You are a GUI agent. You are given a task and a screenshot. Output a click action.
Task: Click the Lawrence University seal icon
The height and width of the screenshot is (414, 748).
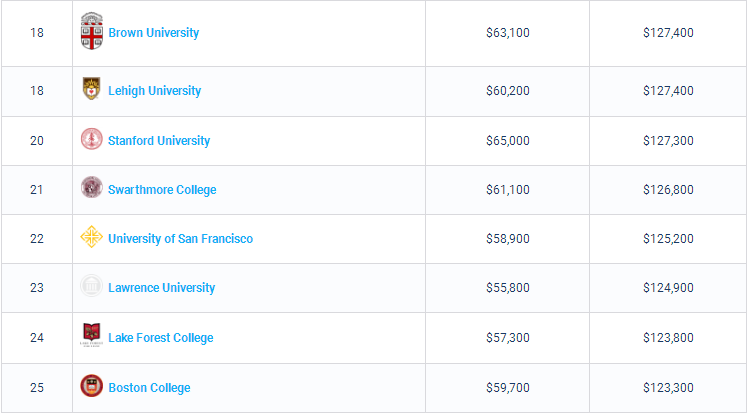pos(91,287)
